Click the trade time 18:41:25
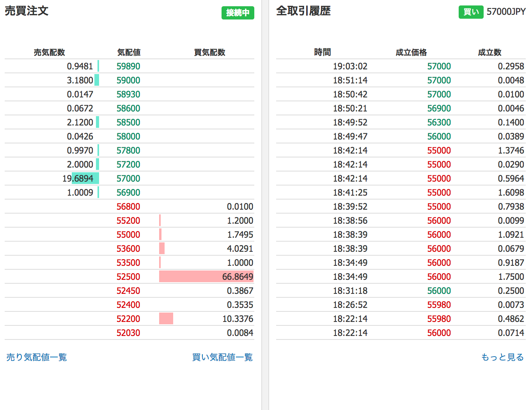This screenshot has height=410, width=532. click(350, 193)
